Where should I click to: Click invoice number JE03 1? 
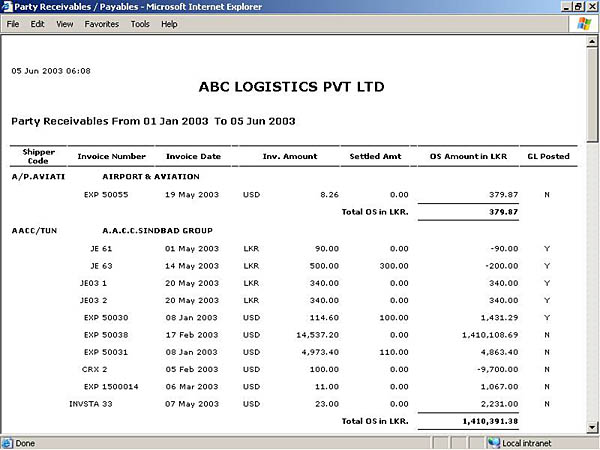point(93,283)
